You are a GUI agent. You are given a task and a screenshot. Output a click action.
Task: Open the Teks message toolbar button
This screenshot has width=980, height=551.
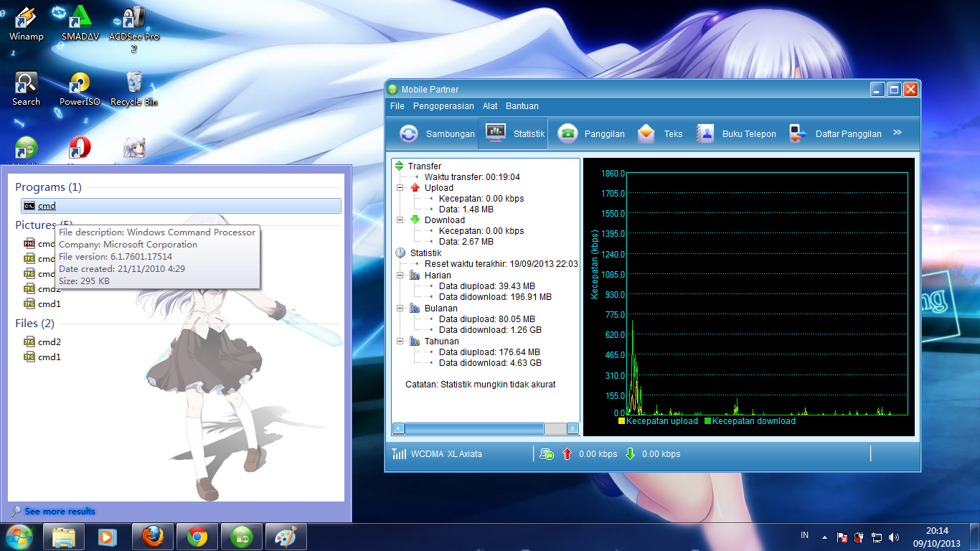660,134
